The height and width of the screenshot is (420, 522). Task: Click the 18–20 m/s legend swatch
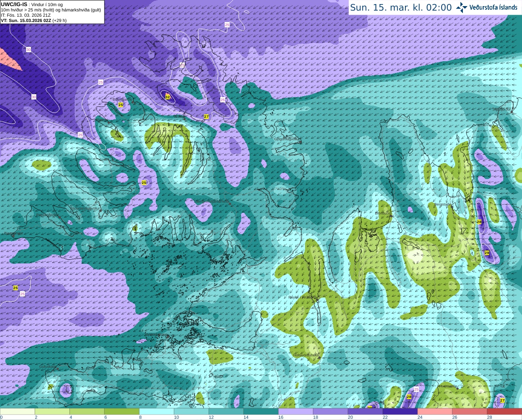click(331, 411)
